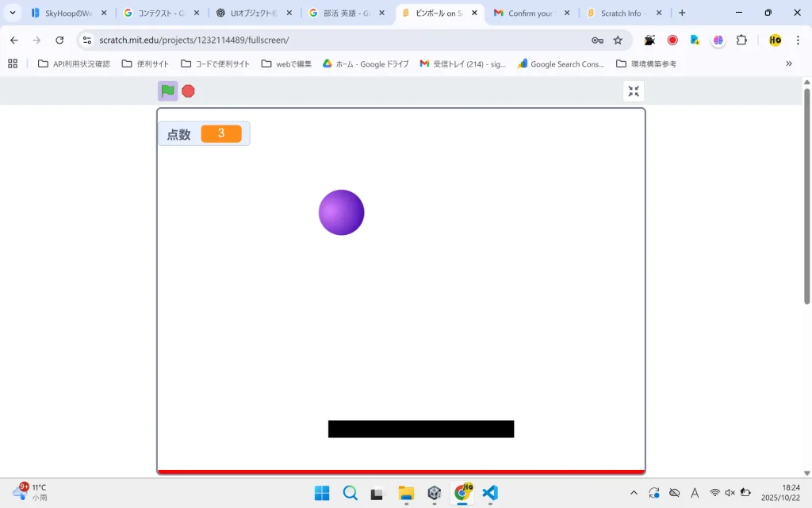
Task: Bookmark this page with the star icon
Action: [618, 40]
